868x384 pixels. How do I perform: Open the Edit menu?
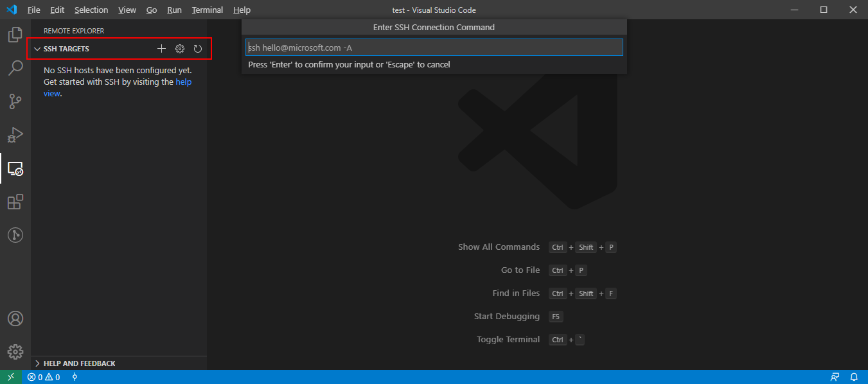tap(57, 10)
